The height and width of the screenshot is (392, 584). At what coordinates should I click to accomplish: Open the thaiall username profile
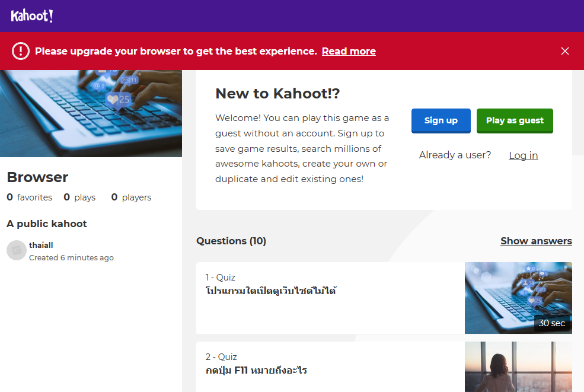(x=41, y=245)
